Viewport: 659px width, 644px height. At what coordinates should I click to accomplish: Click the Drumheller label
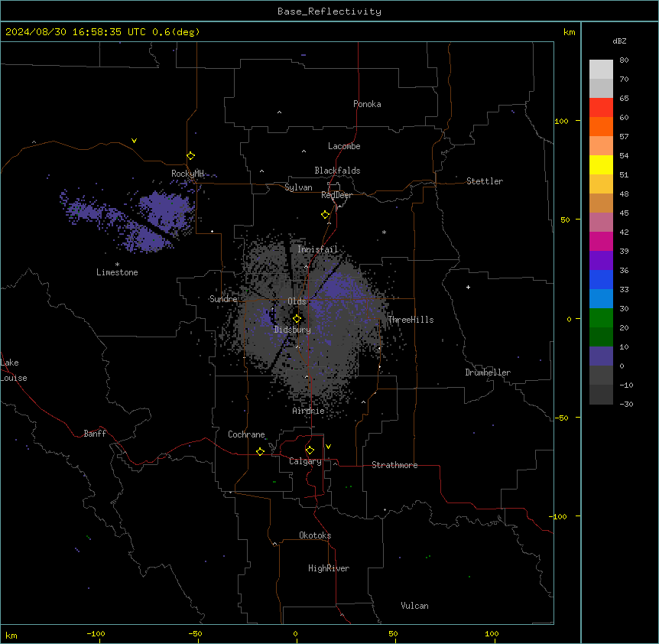pyautogui.click(x=488, y=372)
